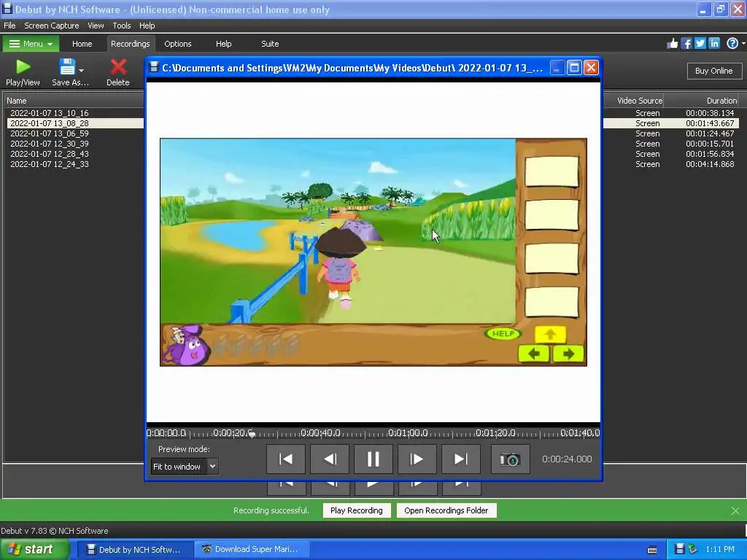This screenshot has width=747, height=560.
Task: Open the Screen Capture menu
Action: point(52,26)
